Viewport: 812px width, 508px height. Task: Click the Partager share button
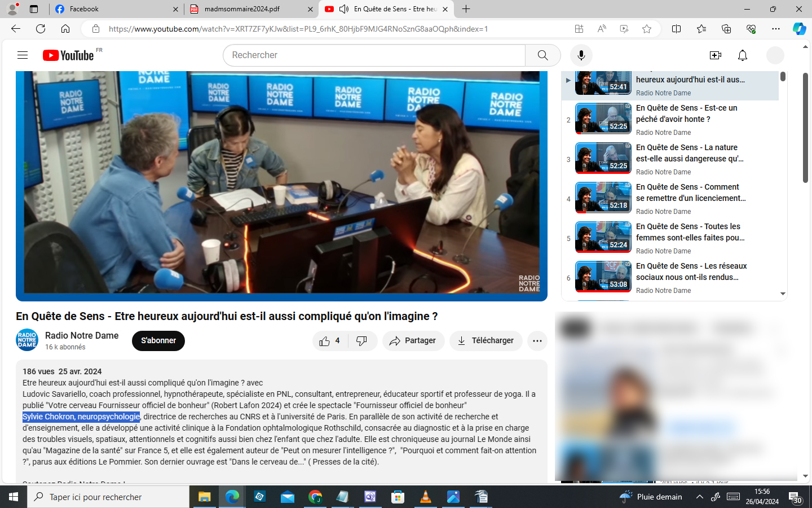pos(413,340)
